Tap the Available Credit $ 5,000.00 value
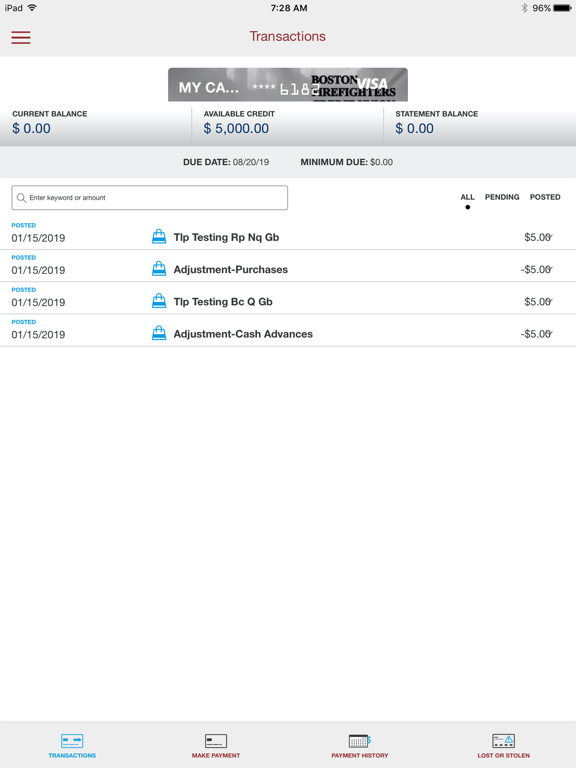Screen dimensions: 576x768 pos(236,128)
